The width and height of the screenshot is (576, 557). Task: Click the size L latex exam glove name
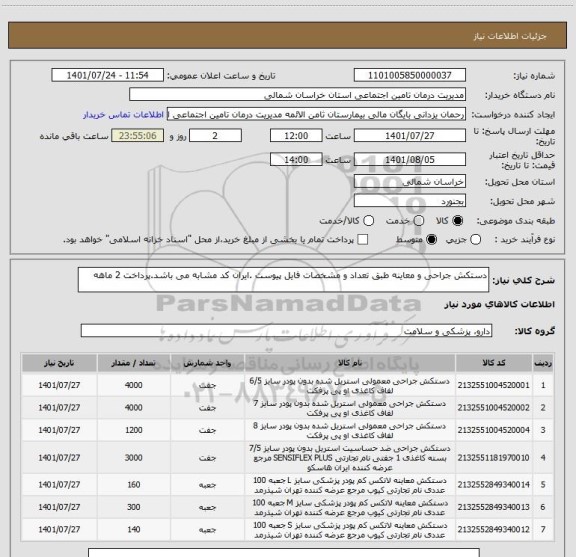350,485
